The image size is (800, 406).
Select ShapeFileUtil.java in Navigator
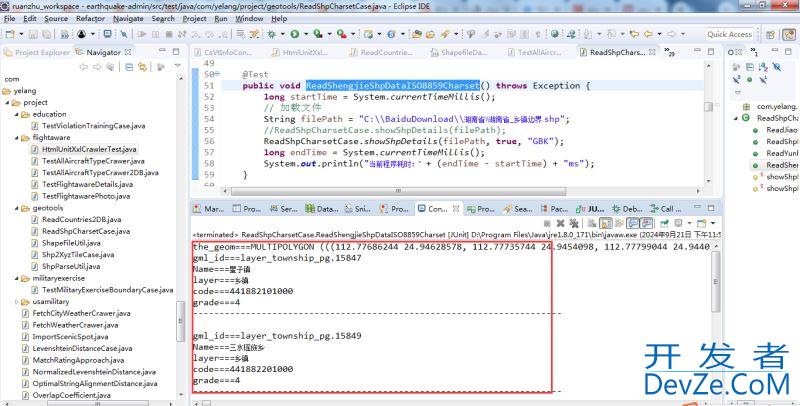(x=71, y=243)
